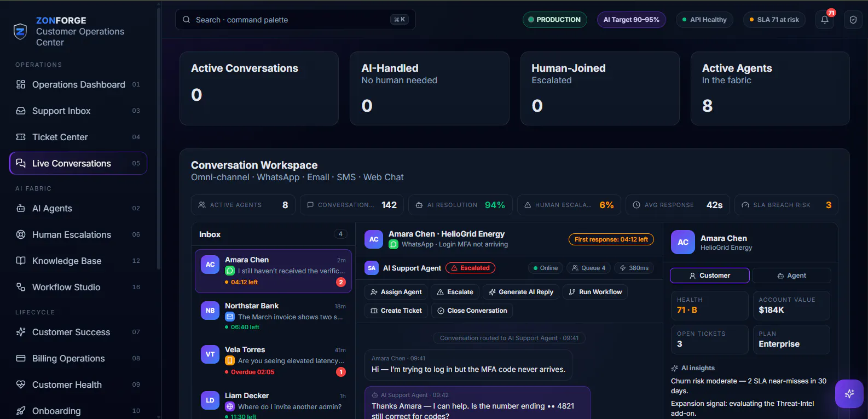868x419 pixels.
Task: Click the SA AI Support Agent avatar
Action: (x=372, y=268)
